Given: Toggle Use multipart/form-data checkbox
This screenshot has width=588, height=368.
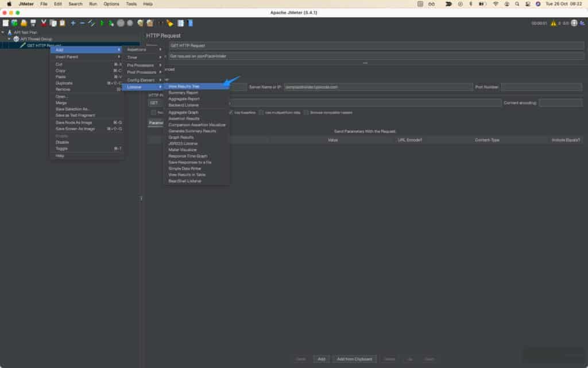Looking at the screenshot, I should (x=261, y=112).
